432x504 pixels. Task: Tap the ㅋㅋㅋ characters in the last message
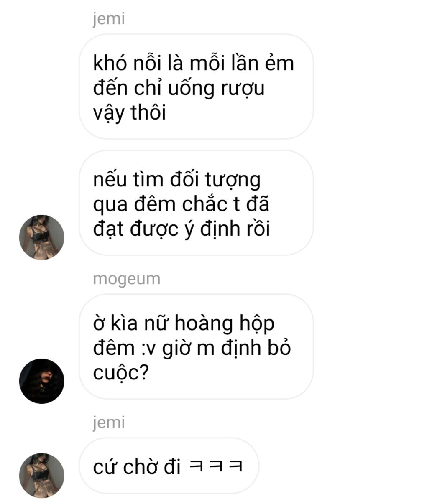[216, 465]
